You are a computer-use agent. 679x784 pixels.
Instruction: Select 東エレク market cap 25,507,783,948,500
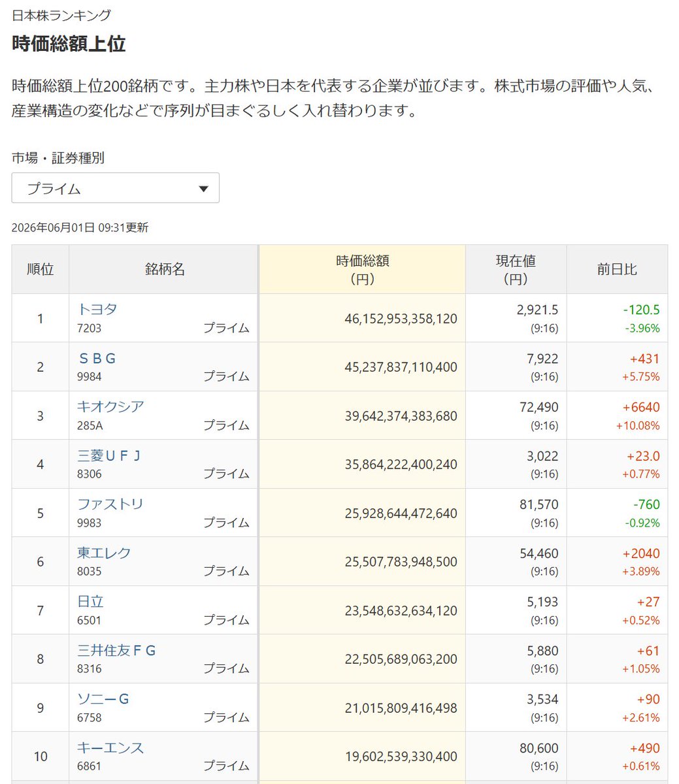click(x=401, y=562)
